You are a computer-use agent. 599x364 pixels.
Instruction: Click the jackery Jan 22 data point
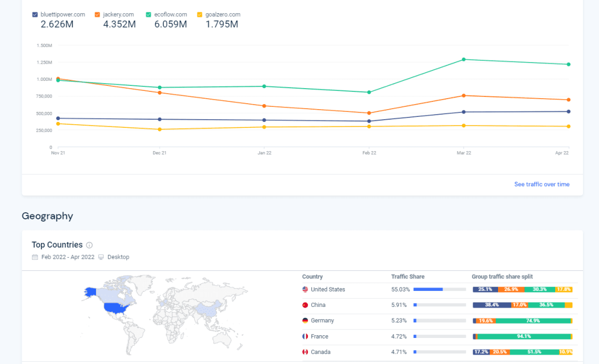[265, 106]
